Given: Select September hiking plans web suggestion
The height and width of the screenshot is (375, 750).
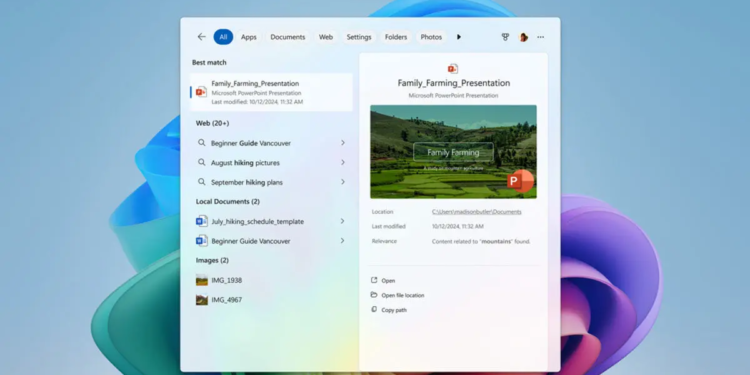Looking at the screenshot, I should click(x=247, y=182).
